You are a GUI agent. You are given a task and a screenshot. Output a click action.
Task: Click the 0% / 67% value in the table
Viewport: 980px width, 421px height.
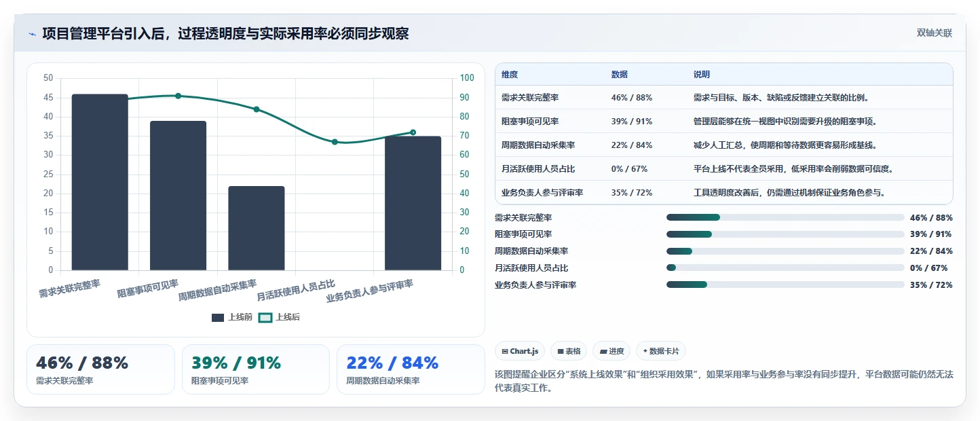click(630, 169)
